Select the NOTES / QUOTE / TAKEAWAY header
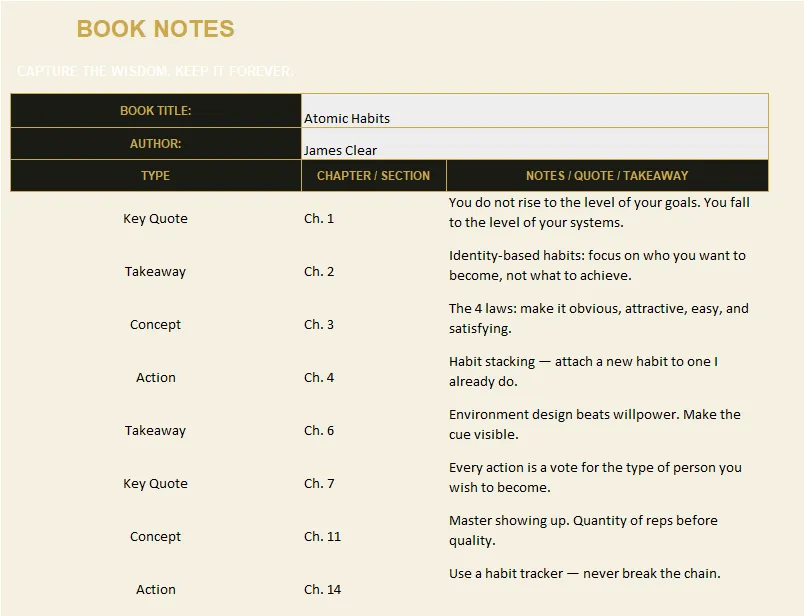 (607, 175)
